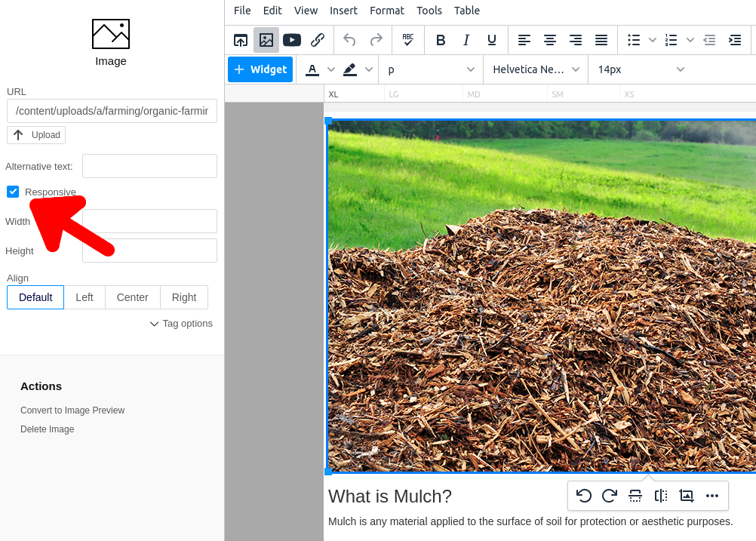Expand Tag options
The image size is (756, 541).
click(x=181, y=324)
